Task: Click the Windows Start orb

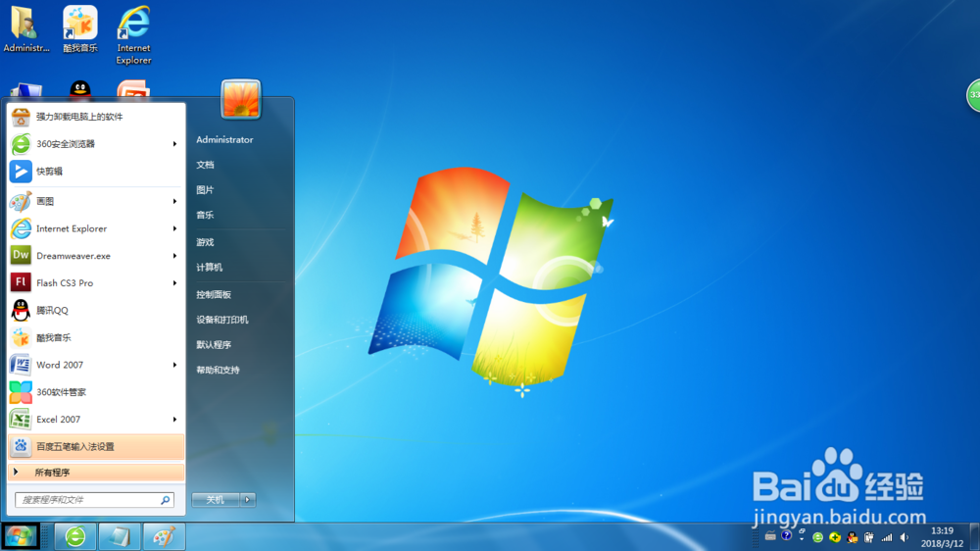Action: click(x=20, y=536)
